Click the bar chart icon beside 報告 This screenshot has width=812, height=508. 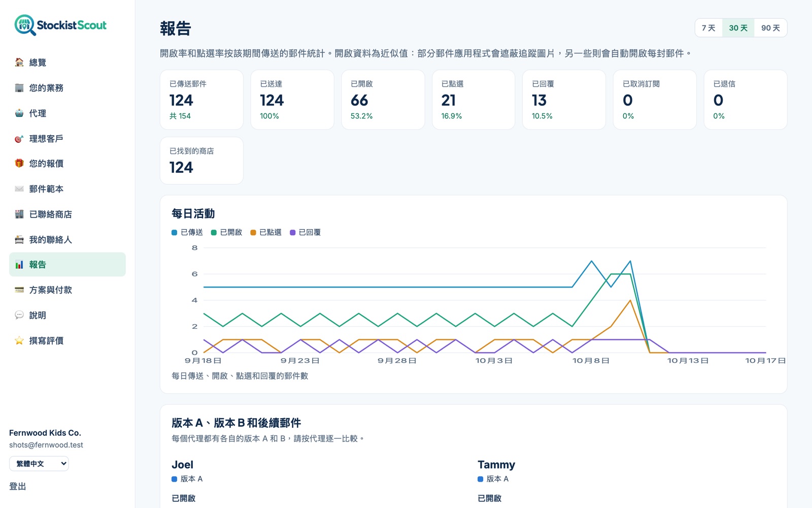click(x=19, y=265)
